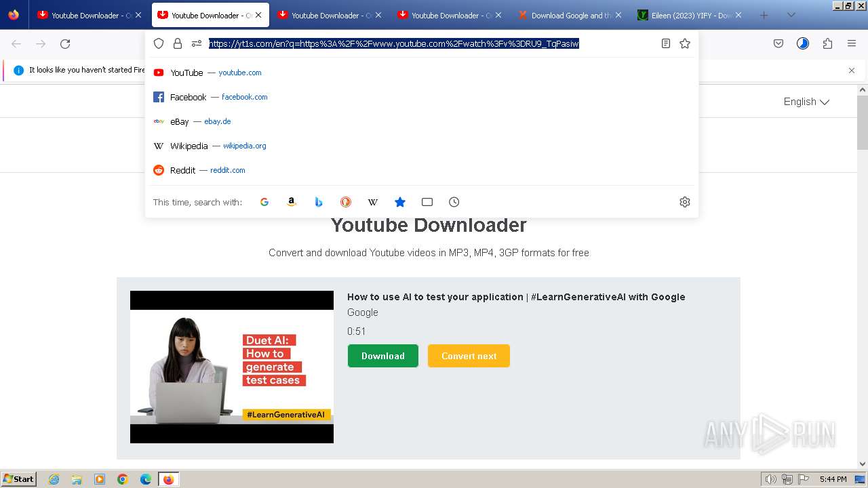
Task: Select Reddit suggestion reddit.com
Action: coord(422,170)
